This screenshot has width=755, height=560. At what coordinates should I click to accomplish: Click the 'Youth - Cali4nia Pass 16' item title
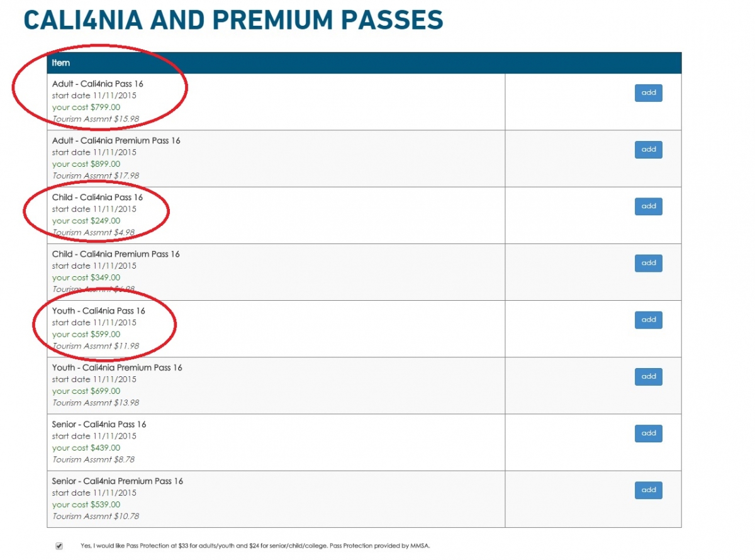click(99, 311)
